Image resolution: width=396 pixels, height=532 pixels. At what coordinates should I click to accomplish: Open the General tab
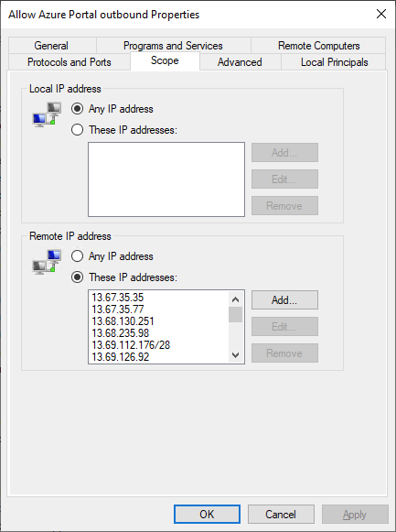51,46
